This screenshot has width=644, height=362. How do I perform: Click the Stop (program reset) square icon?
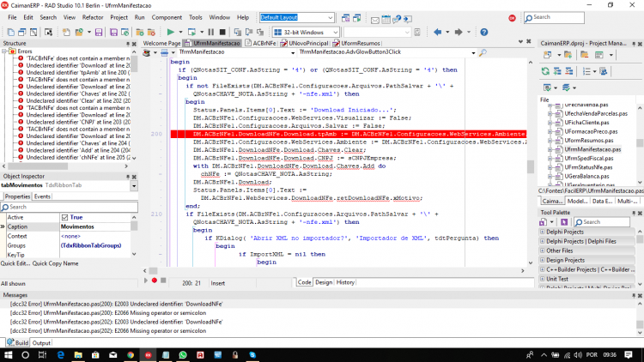pos(222,32)
